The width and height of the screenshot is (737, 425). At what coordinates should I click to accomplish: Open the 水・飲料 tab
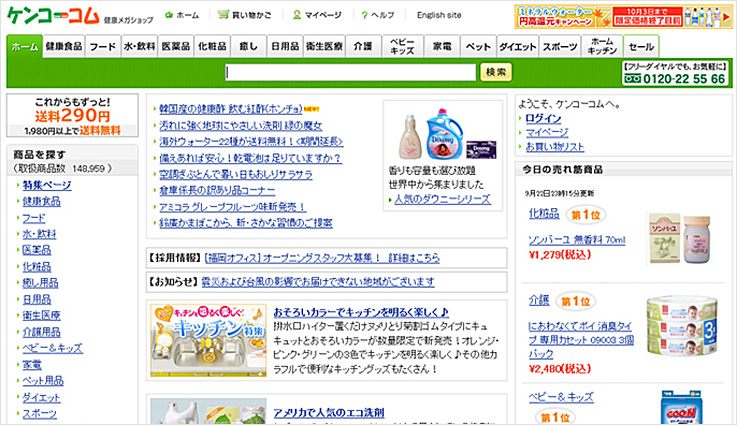point(139,47)
